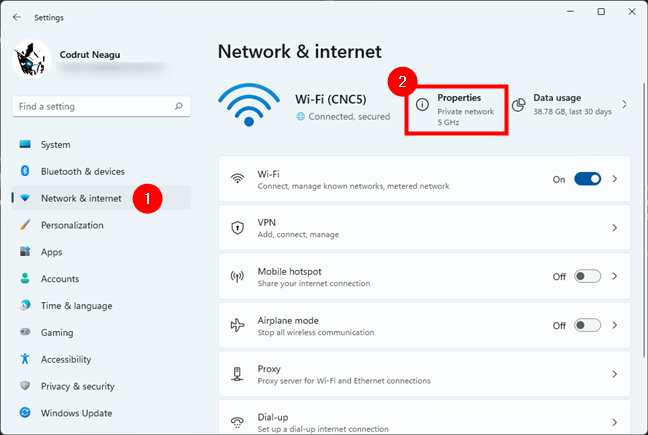
Task: Open Proxy title text
Action: pyautogui.click(x=269, y=369)
